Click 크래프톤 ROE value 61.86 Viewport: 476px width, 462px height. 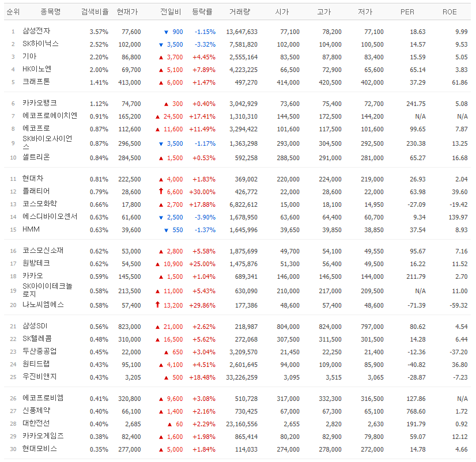pos(460,82)
